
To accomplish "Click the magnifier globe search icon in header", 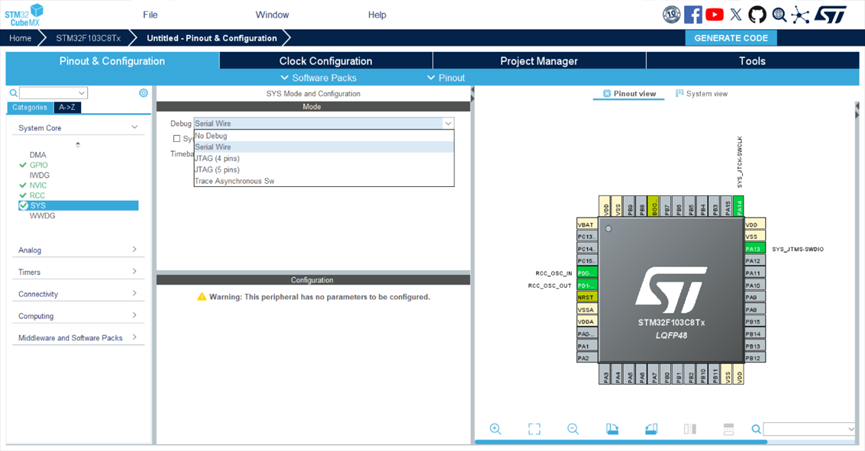I will tap(779, 14).
